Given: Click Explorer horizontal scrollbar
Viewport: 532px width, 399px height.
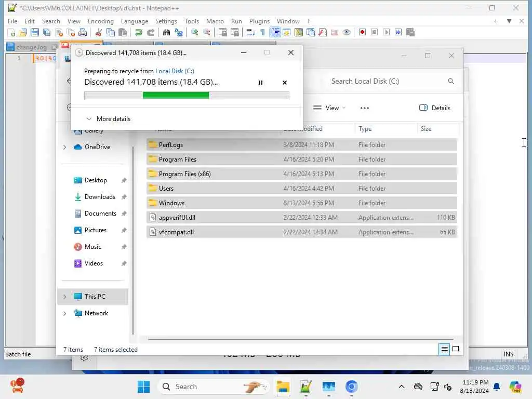Looking at the screenshot, I should click(301, 339).
